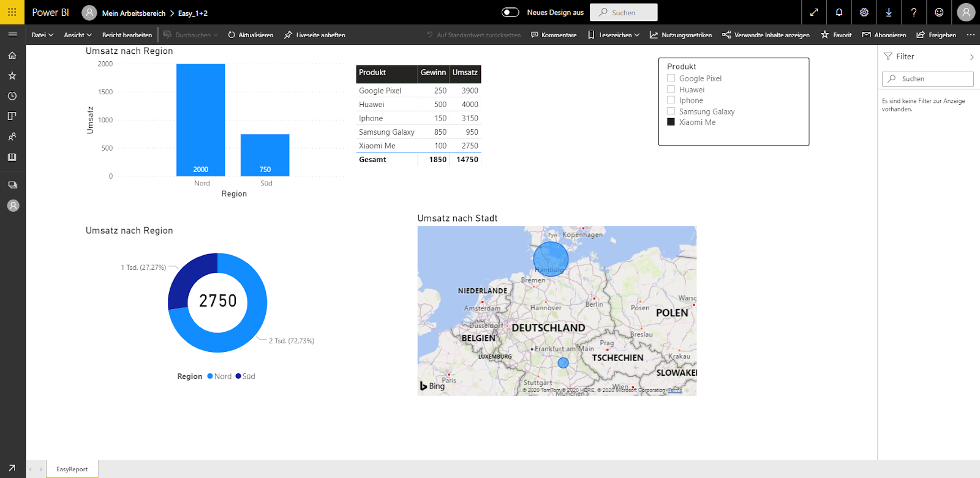
Task: Check the Huawei slicer box
Action: point(671,89)
